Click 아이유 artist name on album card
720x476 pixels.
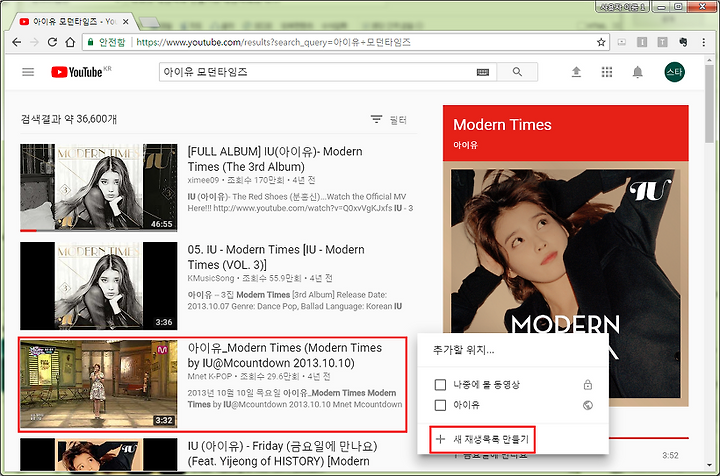[x=465, y=145]
